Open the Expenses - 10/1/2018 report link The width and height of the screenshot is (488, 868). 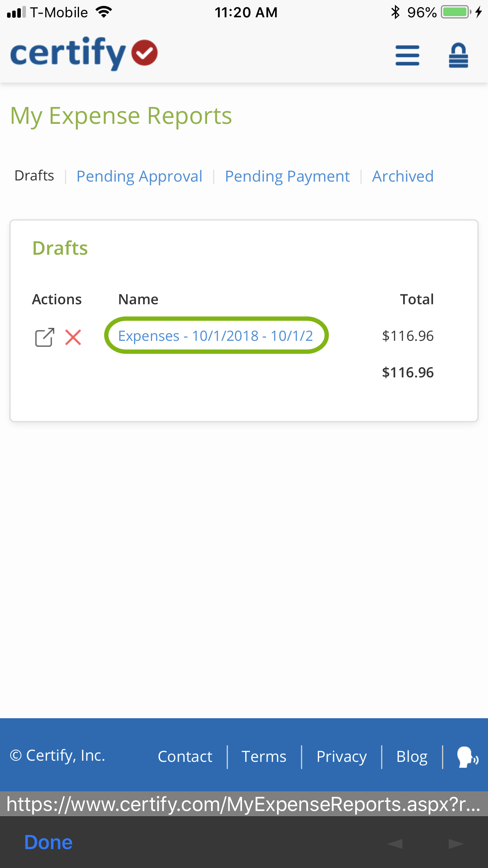(216, 336)
